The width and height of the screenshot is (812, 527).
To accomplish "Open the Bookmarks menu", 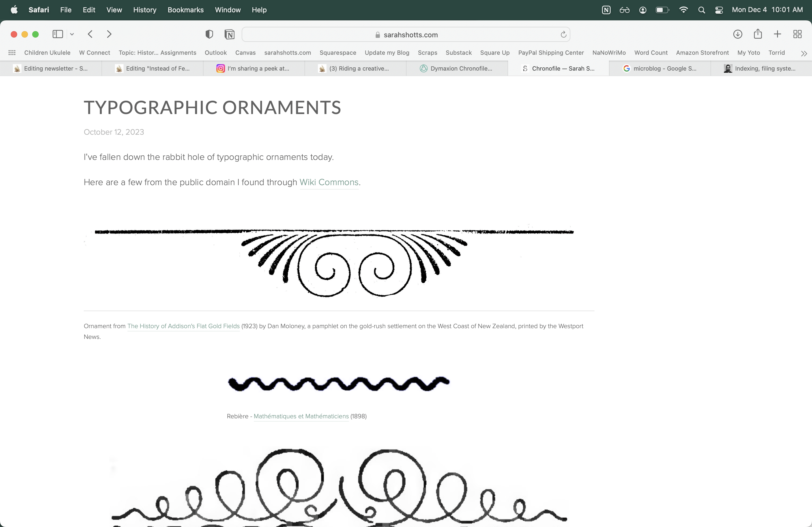I will coord(185,10).
